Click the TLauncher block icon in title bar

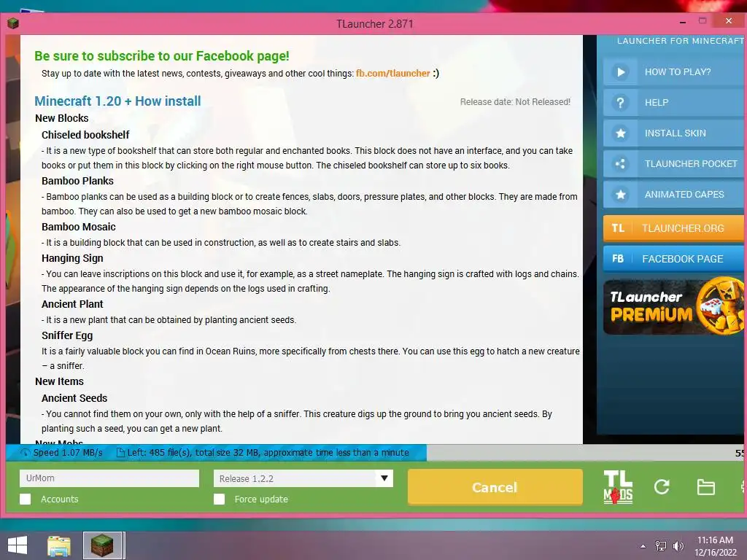click(13, 23)
